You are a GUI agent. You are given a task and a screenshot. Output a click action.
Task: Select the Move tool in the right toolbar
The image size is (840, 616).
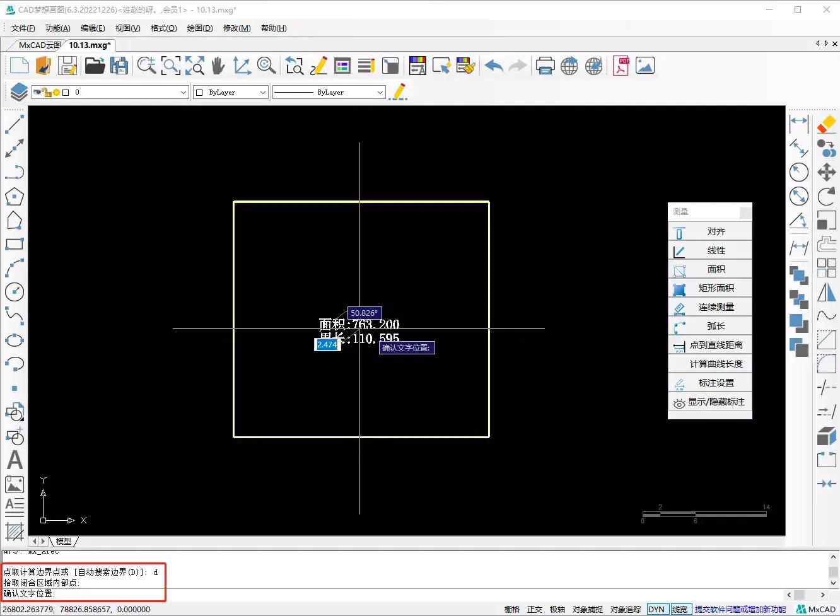click(x=826, y=171)
